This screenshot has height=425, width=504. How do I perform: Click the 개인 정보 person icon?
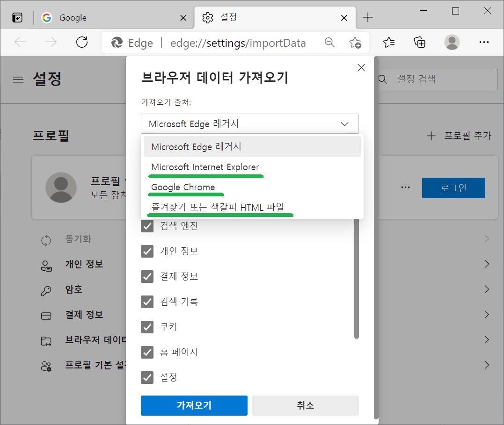tap(46, 266)
